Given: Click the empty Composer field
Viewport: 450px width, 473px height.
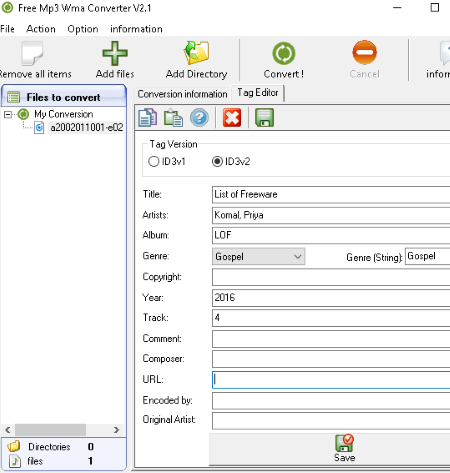Looking at the screenshot, I should pyautogui.click(x=331, y=359).
